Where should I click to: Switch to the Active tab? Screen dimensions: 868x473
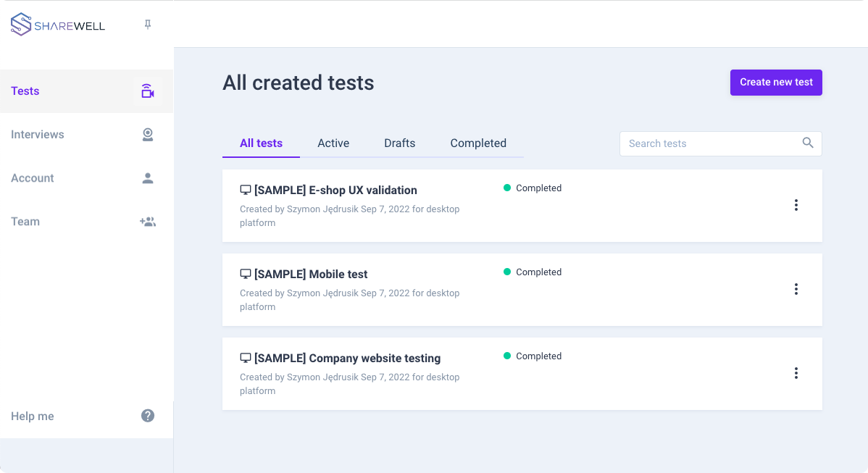click(333, 143)
